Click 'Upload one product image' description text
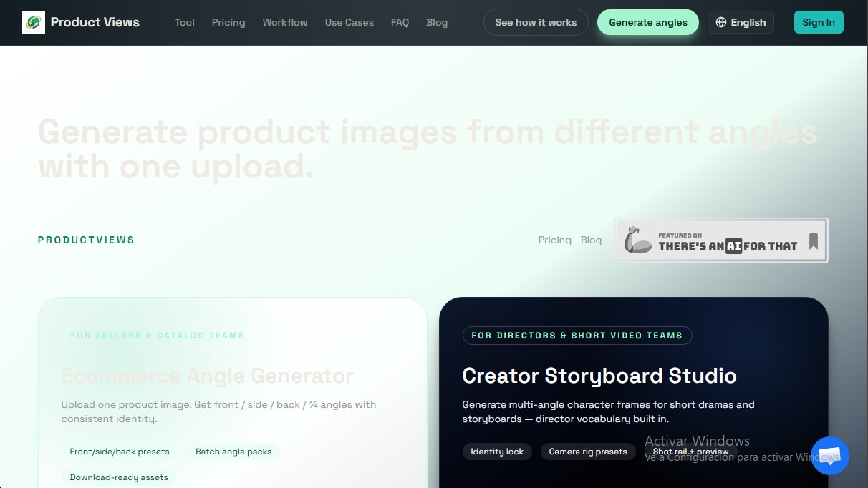The height and width of the screenshot is (488, 868). point(218,411)
